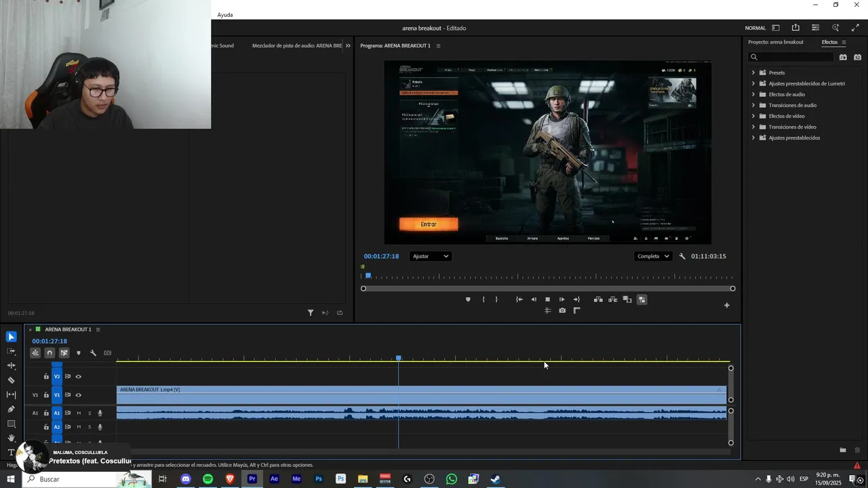Enable voice-over record on A1
The width and height of the screenshot is (868, 488).
click(x=100, y=413)
